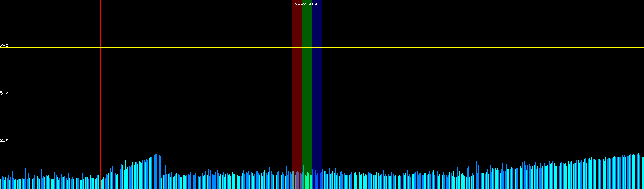The width and height of the screenshot is (644, 189).
Task: Click the tallest bar left of white line
Action: pos(156,172)
